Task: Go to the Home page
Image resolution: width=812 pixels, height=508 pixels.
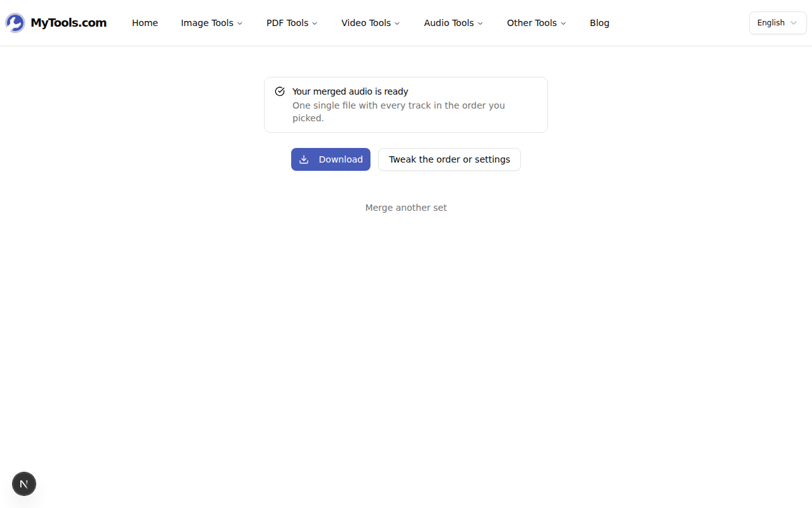Action: click(145, 23)
